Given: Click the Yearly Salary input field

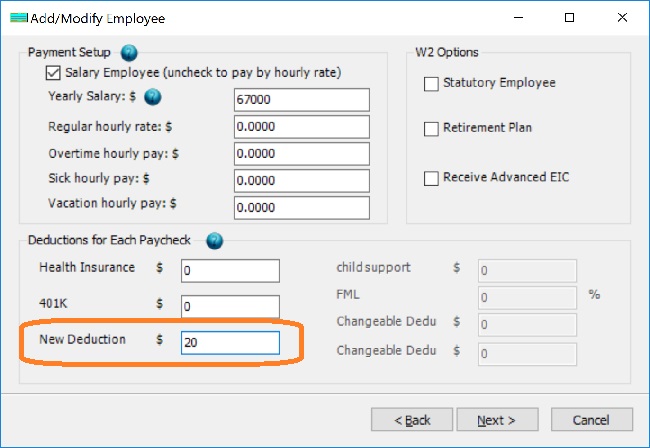Looking at the screenshot, I should 301,100.
